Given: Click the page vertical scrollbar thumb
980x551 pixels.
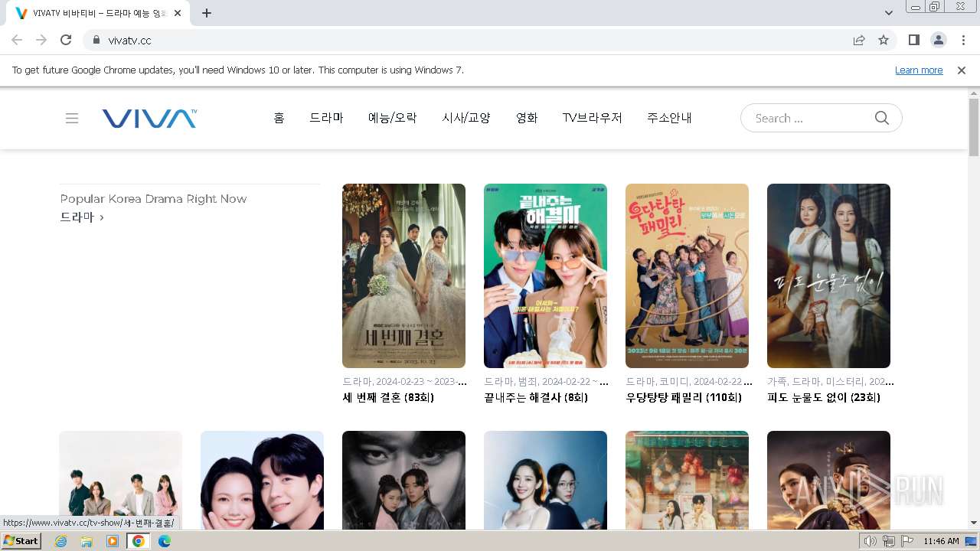Looking at the screenshot, I should pyautogui.click(x=974, y=127).
